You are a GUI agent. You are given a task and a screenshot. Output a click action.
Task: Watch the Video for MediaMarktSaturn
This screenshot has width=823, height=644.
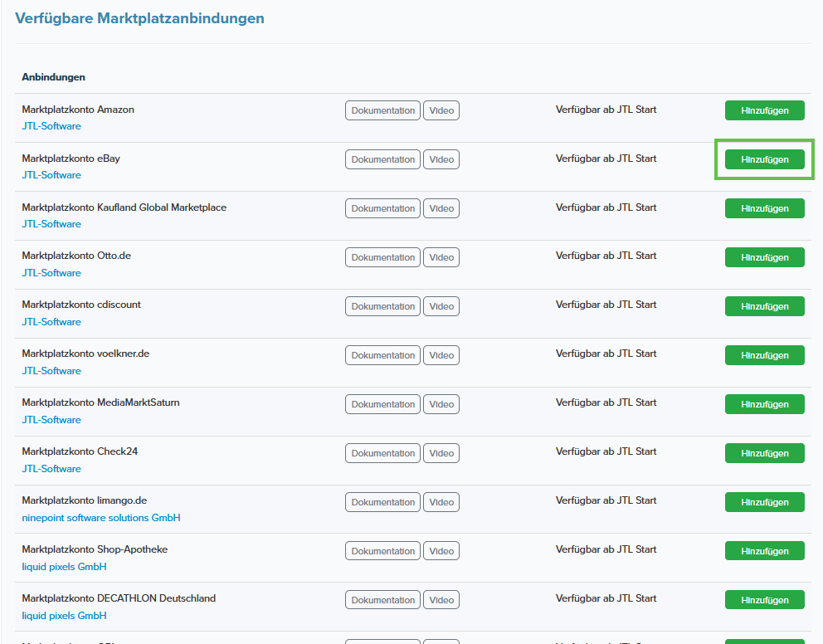click(x=441, y=404)
